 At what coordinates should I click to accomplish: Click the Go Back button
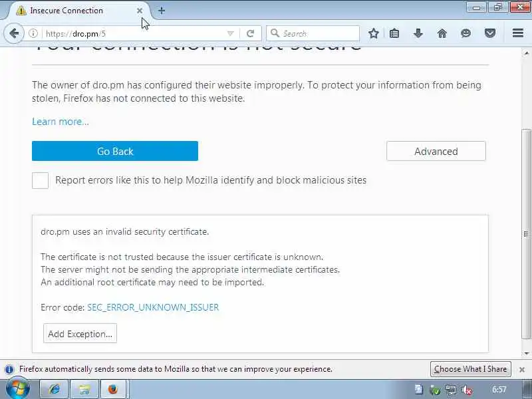(x=115, y=151)
